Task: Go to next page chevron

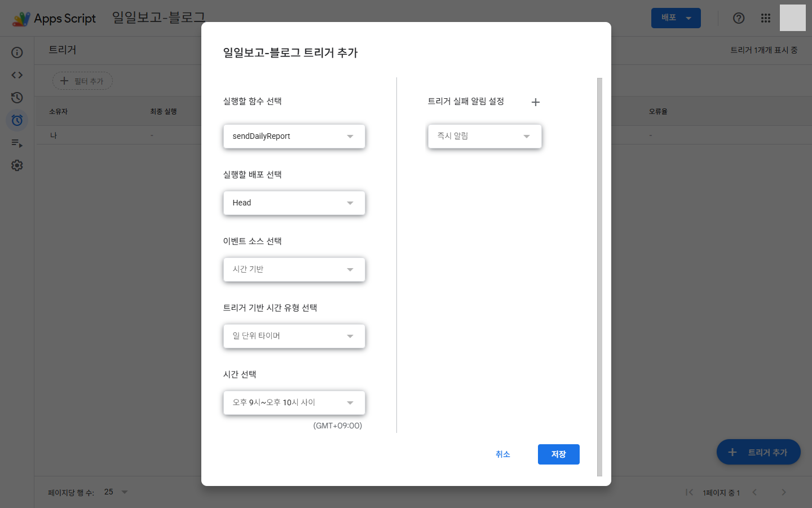Action: click(784, 492)
